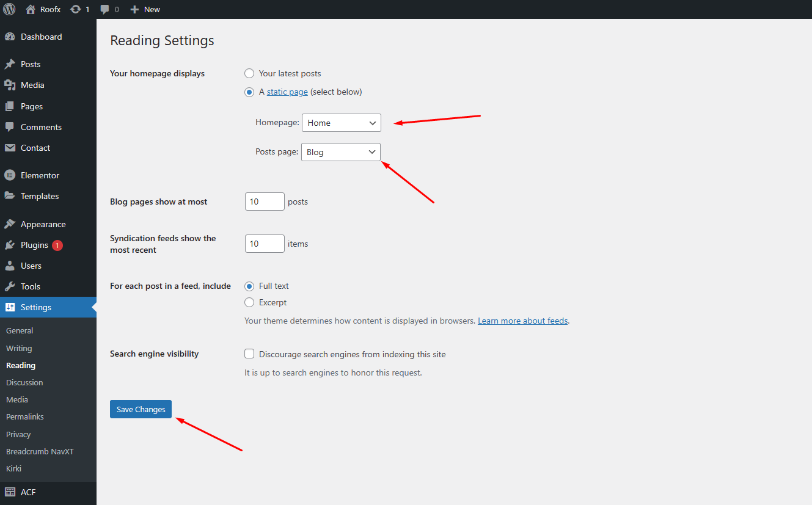This screenshot has height=505, width=812.
Task: Go to Permalinks settings submenu
Action: (25, 416)
